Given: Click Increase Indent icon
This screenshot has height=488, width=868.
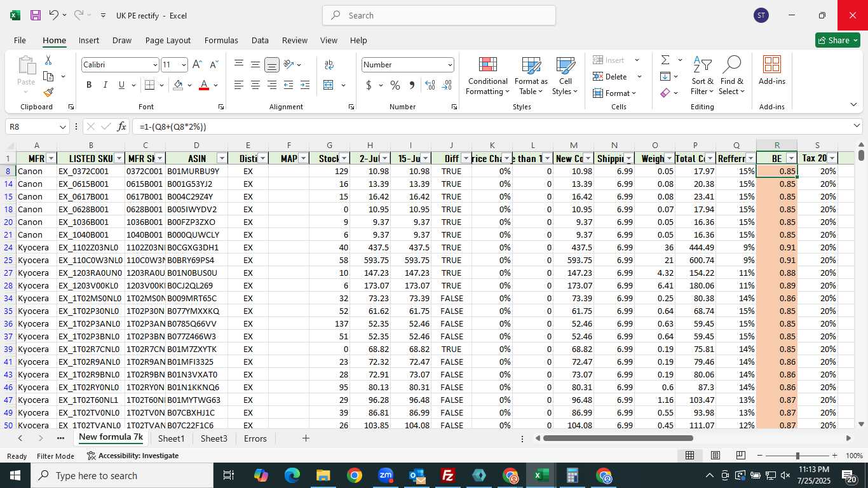Looking at the screenshot, I should (x=305, y=85).
